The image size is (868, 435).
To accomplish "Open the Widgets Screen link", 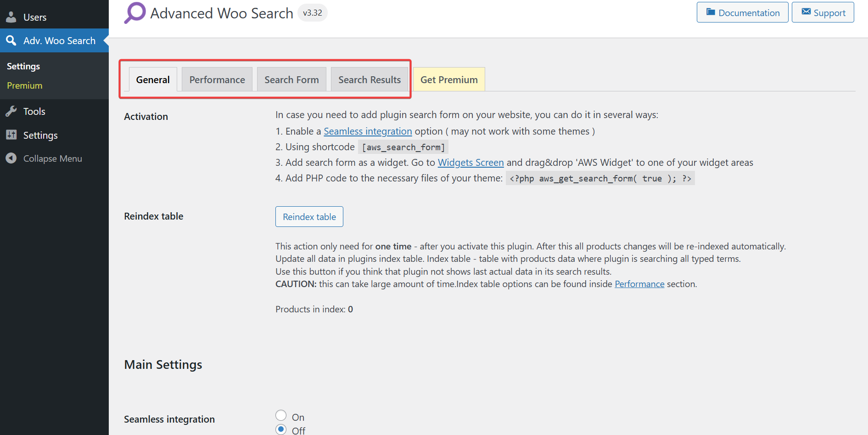I will pyautogui.click(x=470, y=163).
